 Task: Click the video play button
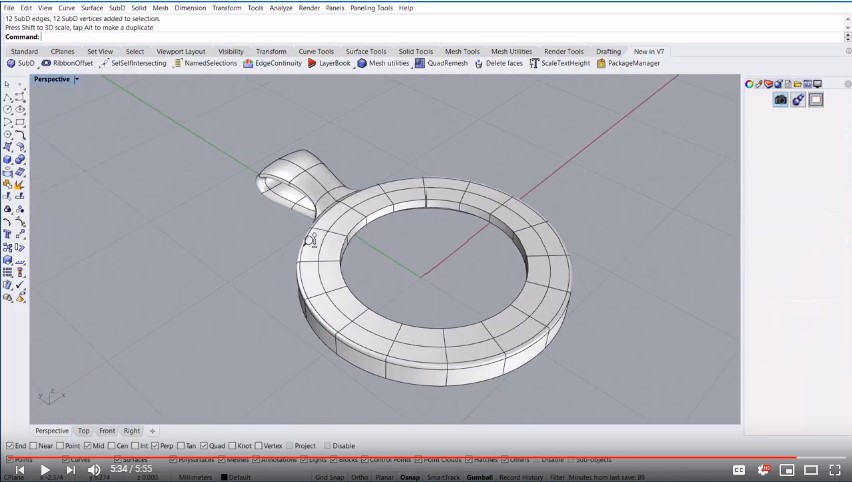(45, 470)
